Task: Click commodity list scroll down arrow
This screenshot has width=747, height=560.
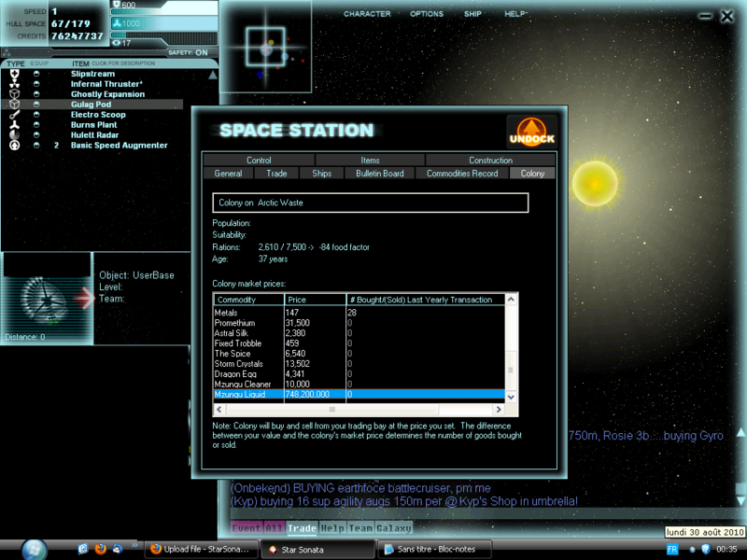Action: [511, 397]
